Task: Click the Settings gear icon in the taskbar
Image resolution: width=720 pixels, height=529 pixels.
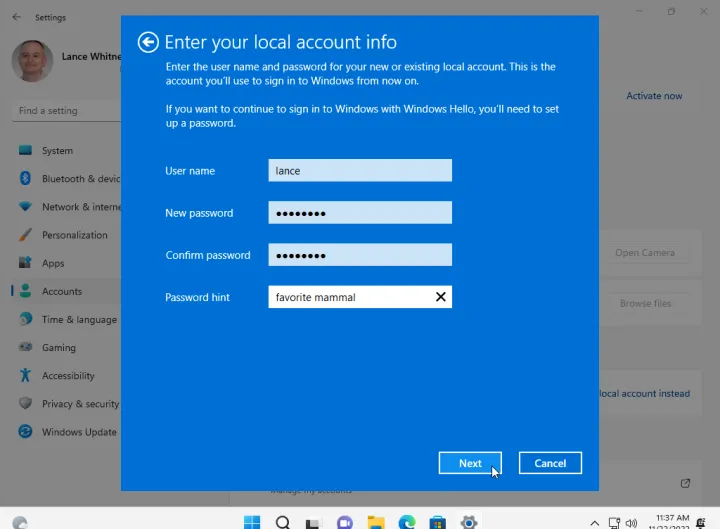Action: click(x=469, y=521)
